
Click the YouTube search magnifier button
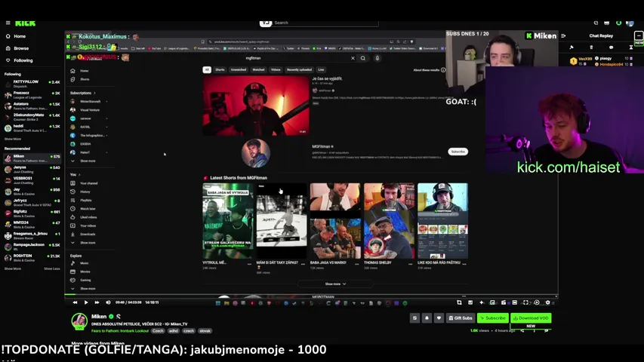363,58
